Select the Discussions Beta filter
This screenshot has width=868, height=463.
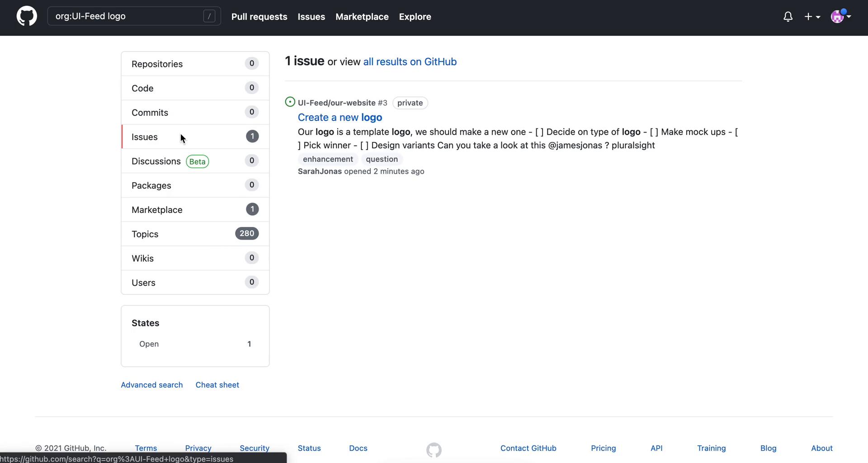coord(195,161)
